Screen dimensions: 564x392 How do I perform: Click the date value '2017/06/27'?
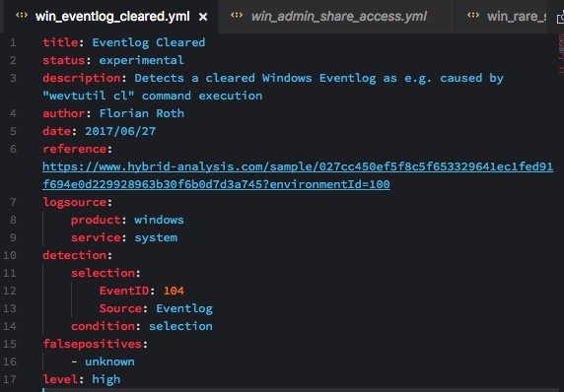[x=120, y=131]
